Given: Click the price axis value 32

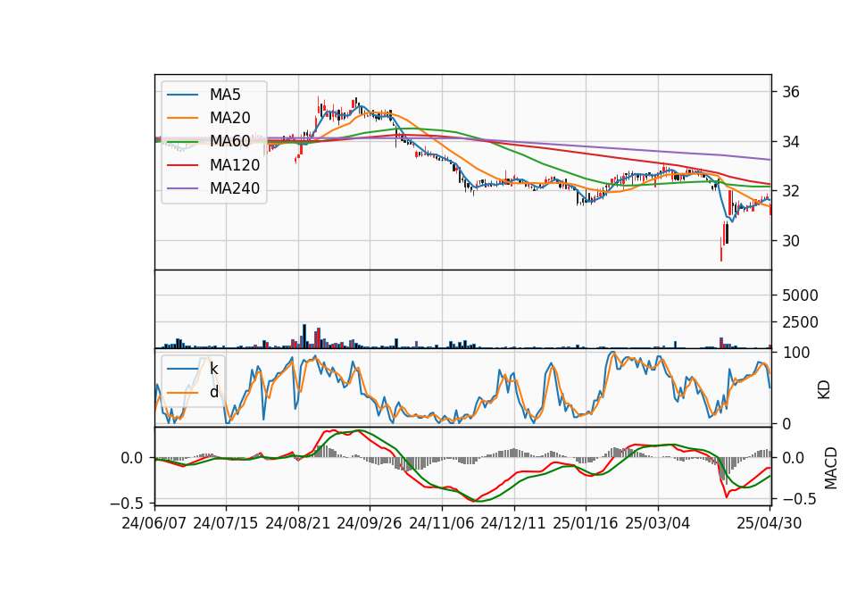Looking at the screenshot, I should pos(791,191).
